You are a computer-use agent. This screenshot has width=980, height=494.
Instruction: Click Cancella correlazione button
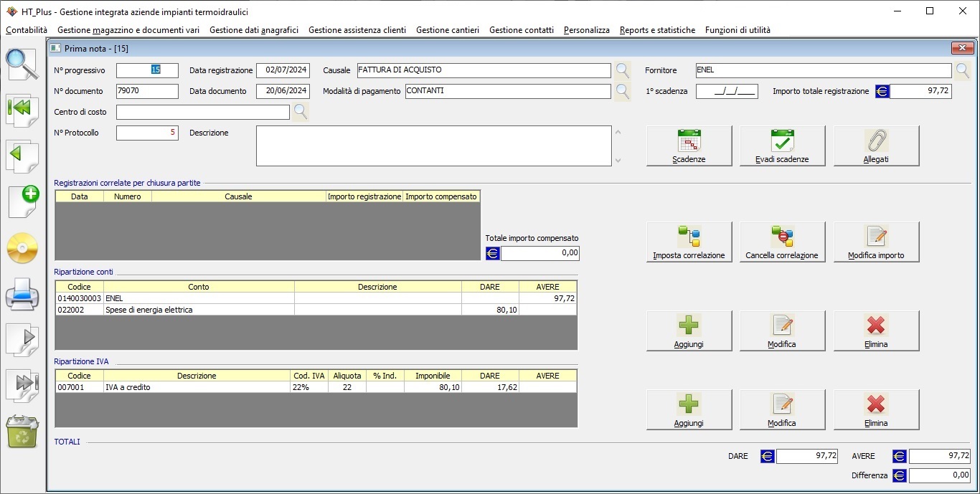point(782,242)
